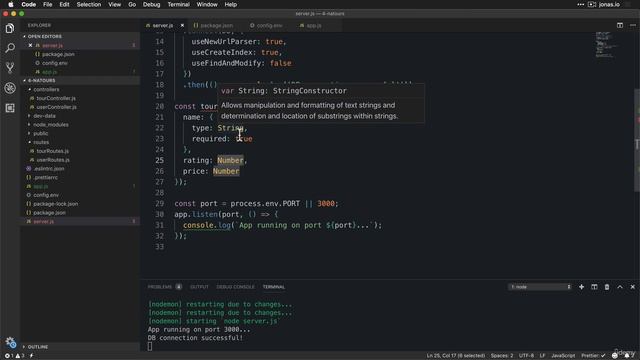Change the file encoding 'UTF-8' status

(526, 356)
